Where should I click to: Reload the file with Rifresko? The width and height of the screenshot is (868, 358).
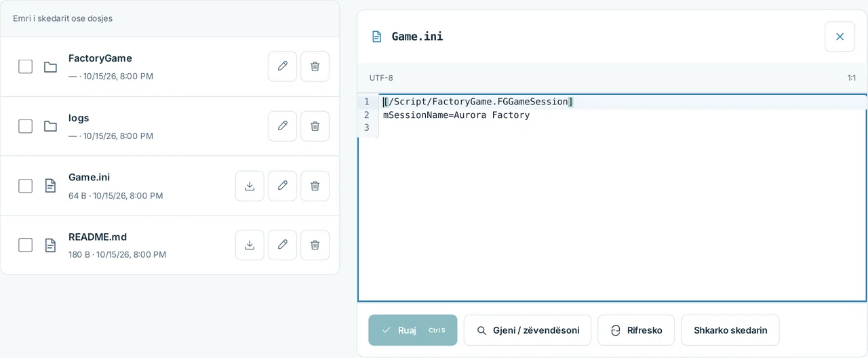click(x=636, y=330)
